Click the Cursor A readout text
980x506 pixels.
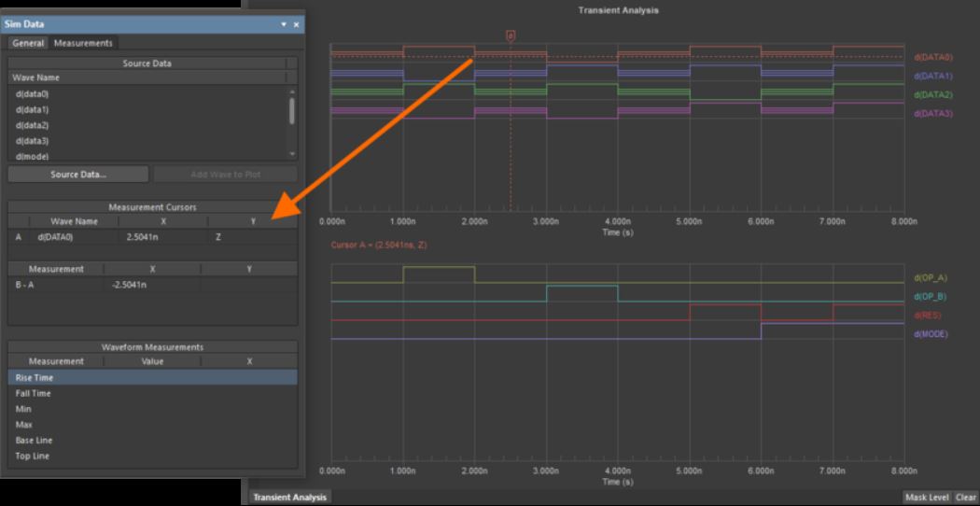pos(379,246)
